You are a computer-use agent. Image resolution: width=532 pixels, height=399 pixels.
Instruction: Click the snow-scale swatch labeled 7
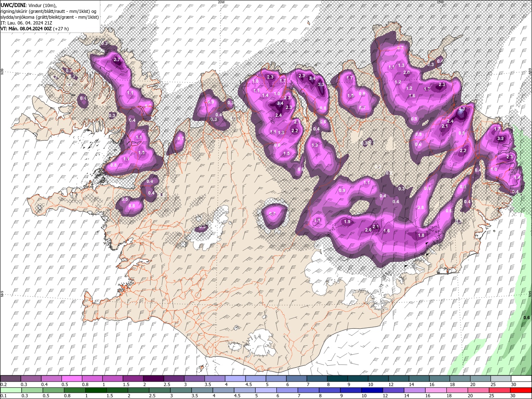coord(316,379)
